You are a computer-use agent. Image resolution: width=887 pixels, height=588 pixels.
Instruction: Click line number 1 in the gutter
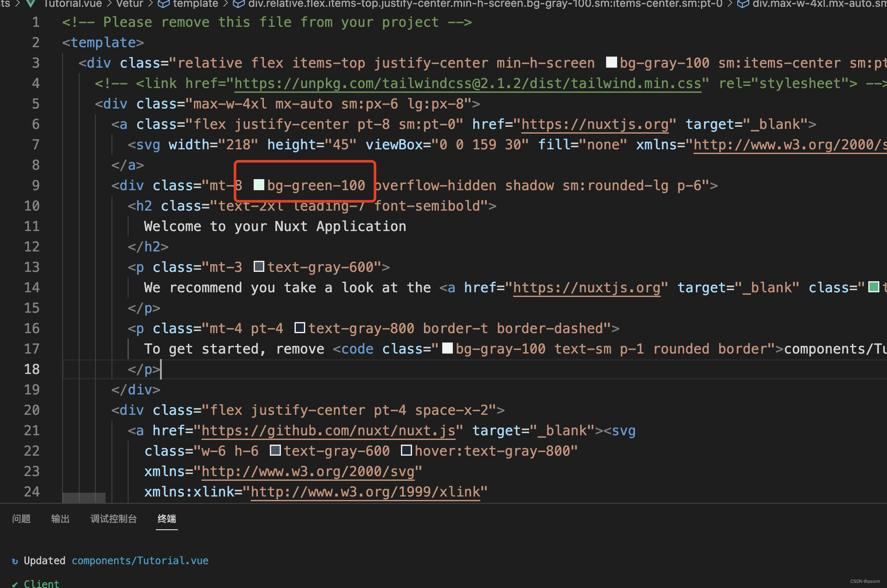tap(36, 22)
